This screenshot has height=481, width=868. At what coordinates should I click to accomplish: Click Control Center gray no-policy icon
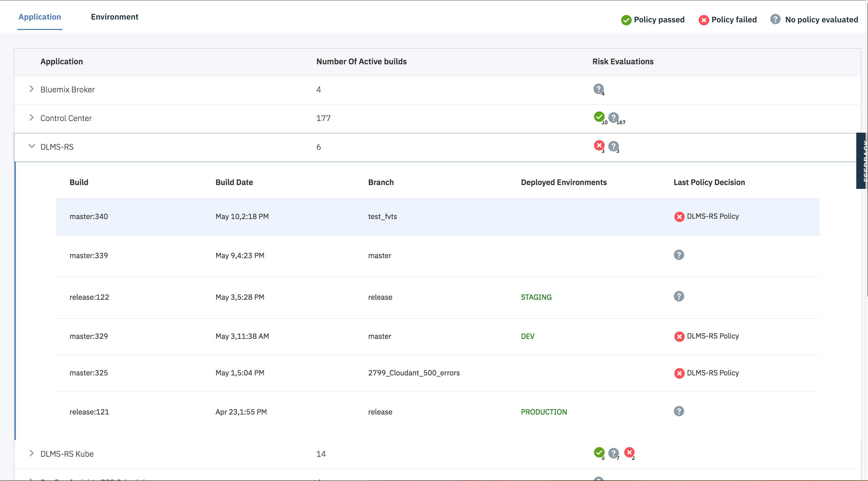[613, 117]
